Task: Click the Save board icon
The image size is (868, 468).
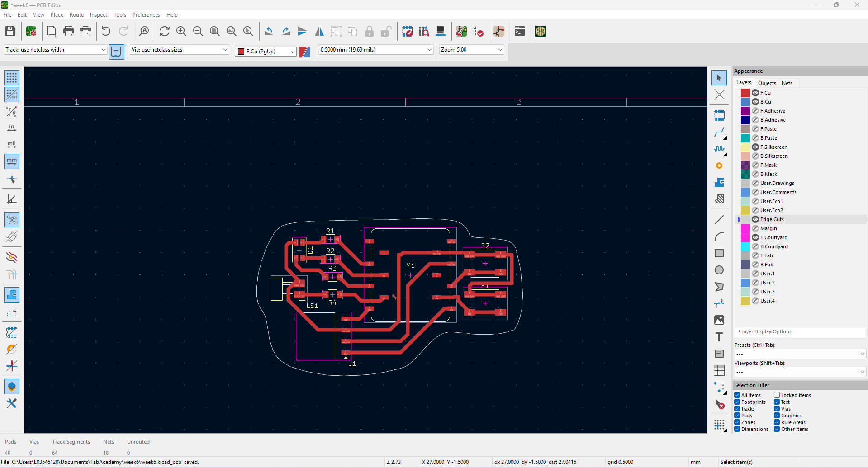Action: tap(10, 31)
